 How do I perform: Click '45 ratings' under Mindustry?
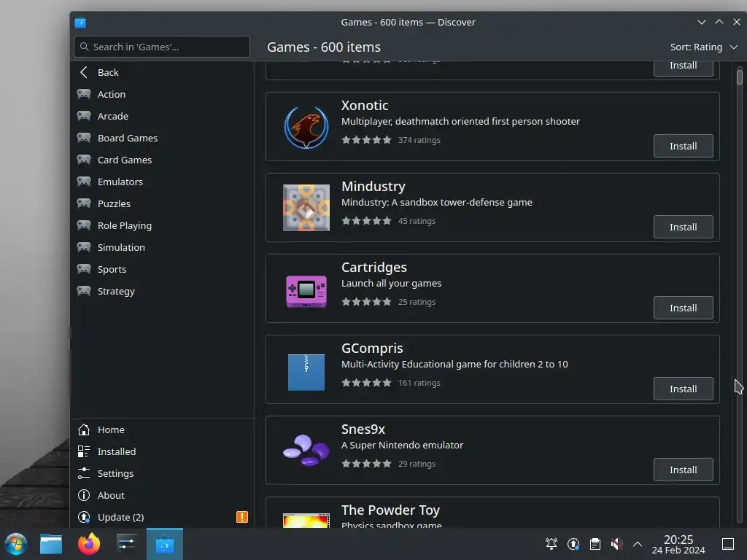(417, 221)
